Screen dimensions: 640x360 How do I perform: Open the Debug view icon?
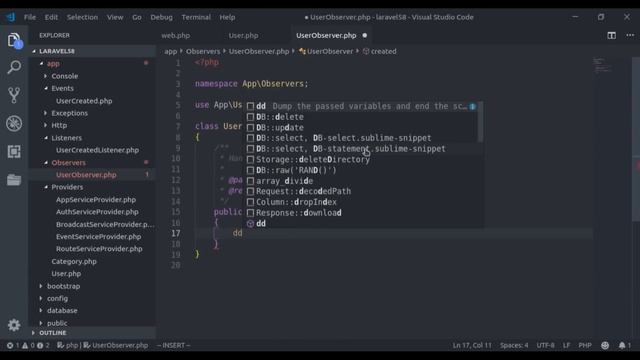tap(14, 123)
